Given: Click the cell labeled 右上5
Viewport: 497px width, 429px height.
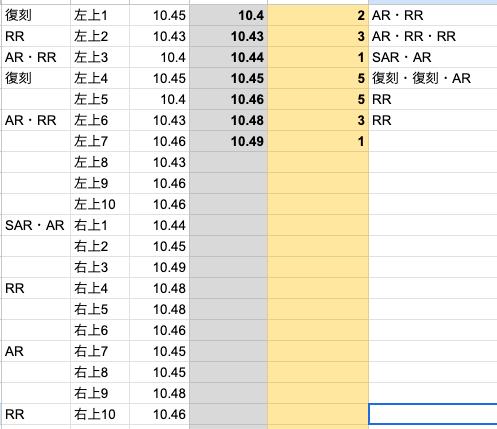Looking at the screenshot, I should [100, 309].
